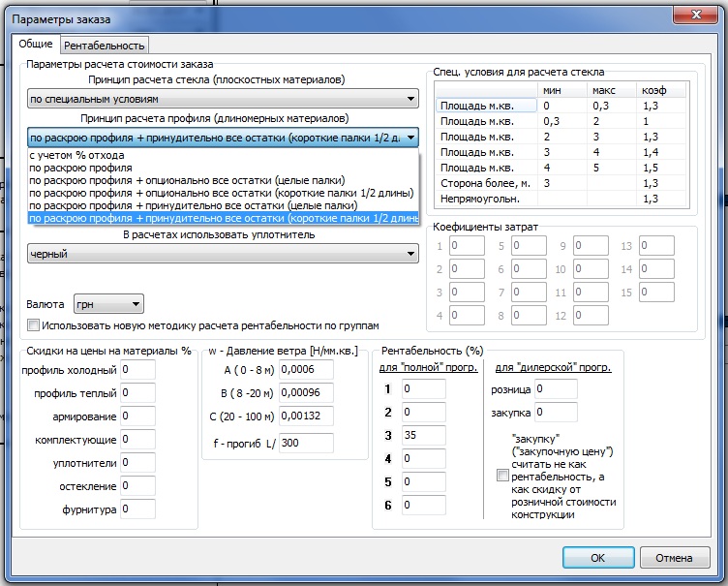Click коэф cell with value 1,5
Viewport: 728px width, 586px height.
661,168
